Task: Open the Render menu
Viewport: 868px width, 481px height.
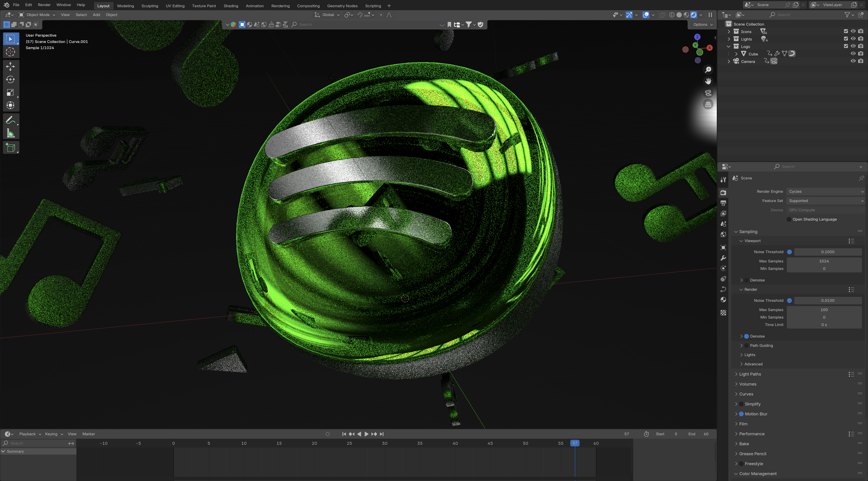Action: tap(44, 5)
